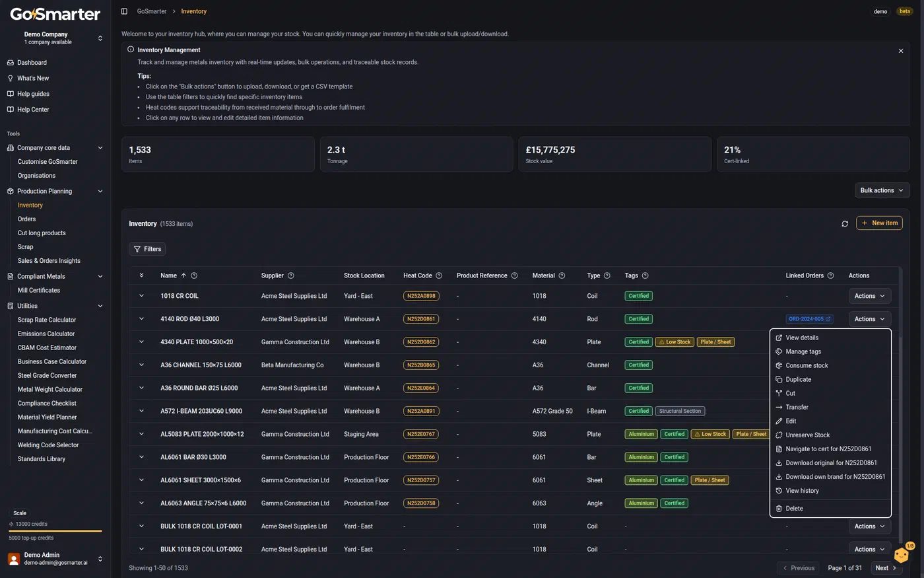Expand the A572 I-BEAM row chevron
Viewport: 924px width, 578px height.
(141, 411)
